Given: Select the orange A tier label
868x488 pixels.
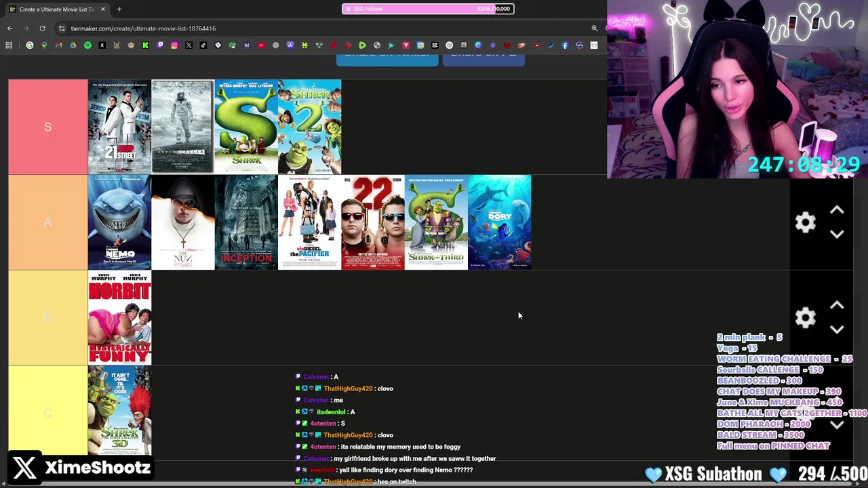Looking at the screenshot, I should pos(47,222).
